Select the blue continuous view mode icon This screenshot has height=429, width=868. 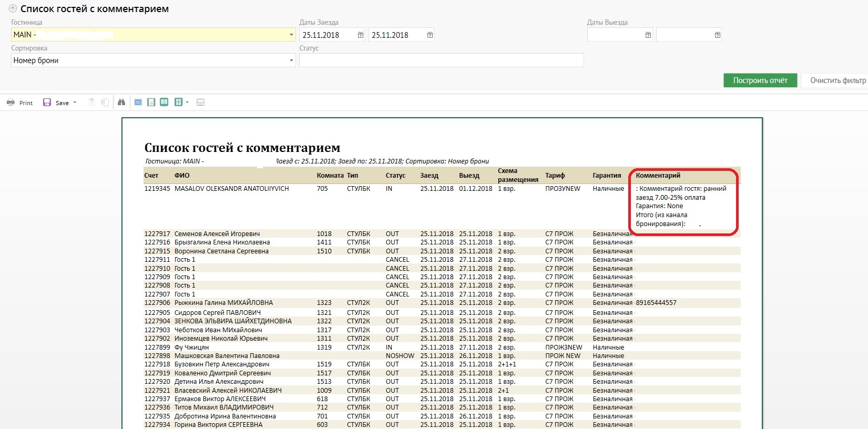coord(138,103)
